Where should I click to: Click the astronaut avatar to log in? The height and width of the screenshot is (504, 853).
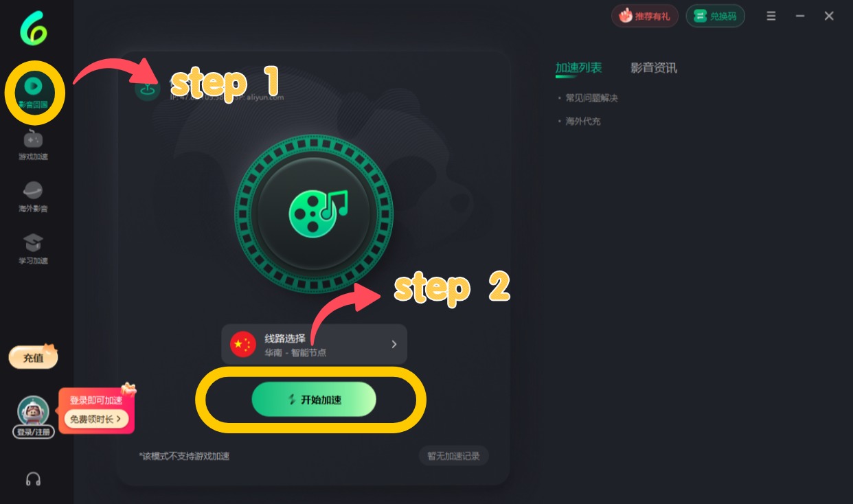click(x=33, y=411)
